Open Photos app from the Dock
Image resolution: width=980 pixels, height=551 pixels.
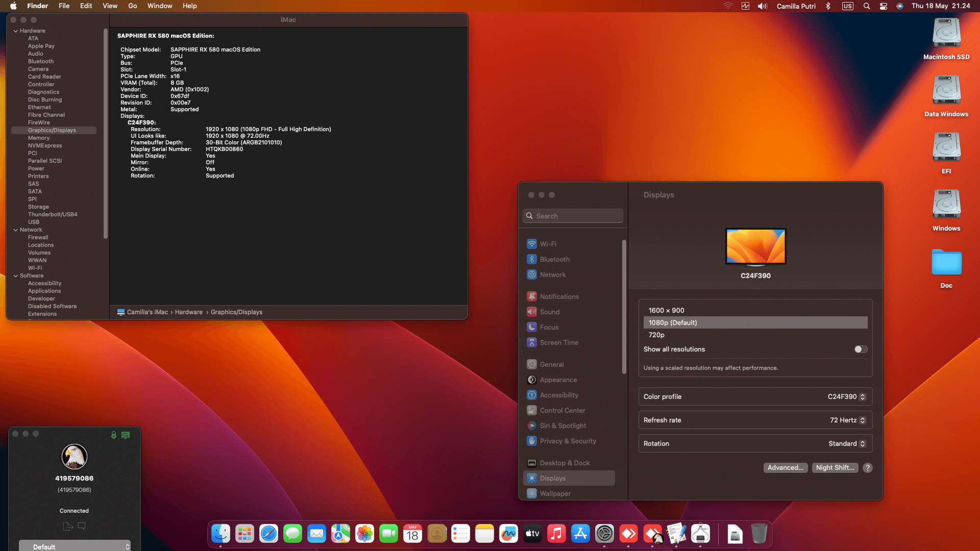pyautogui.click(x=364, y=534)
